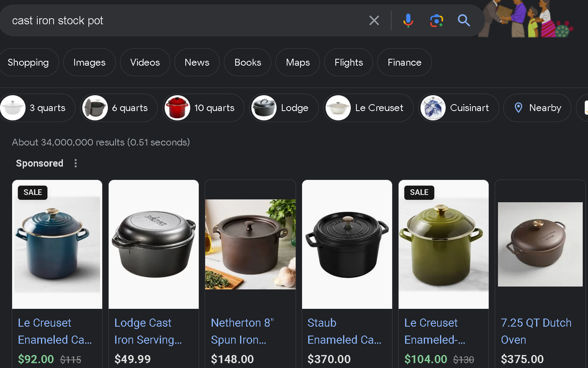Open the Flights tab
588x368 pixels.
348,62
